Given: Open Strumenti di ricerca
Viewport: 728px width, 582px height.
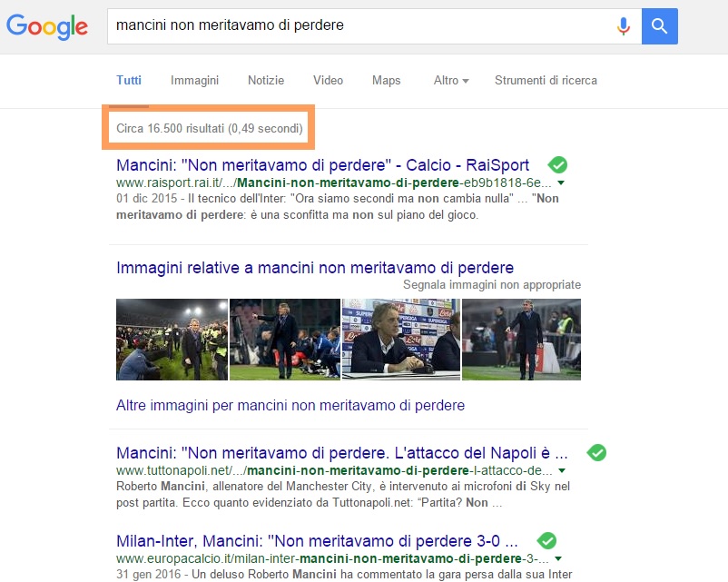Looking at the screenshot, I should (x=544, y=80).
